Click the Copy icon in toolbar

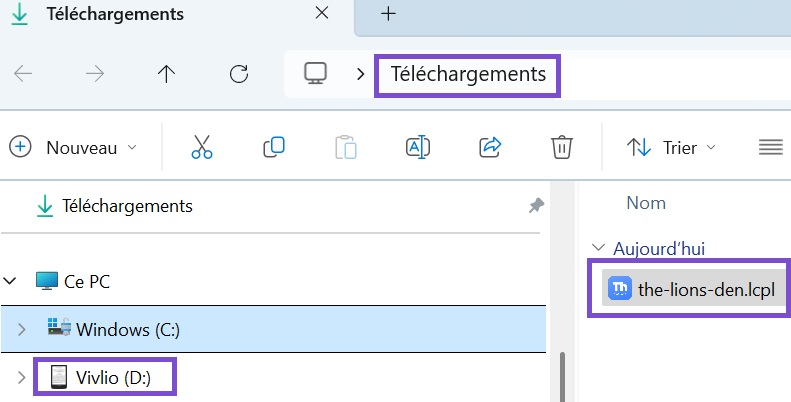tap(274, 147)
